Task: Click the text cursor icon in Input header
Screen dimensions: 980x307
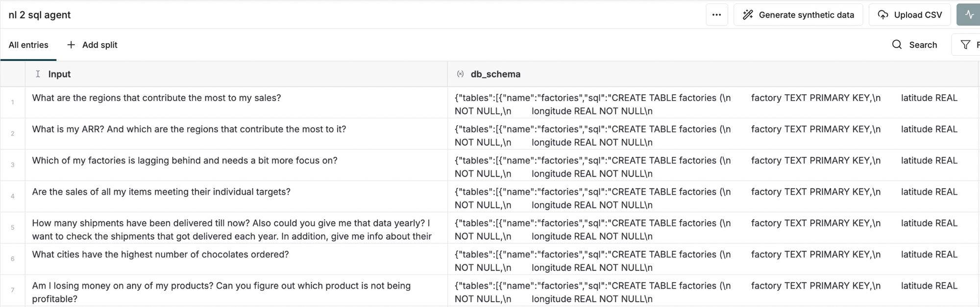Action: click(x=38, y=74)
